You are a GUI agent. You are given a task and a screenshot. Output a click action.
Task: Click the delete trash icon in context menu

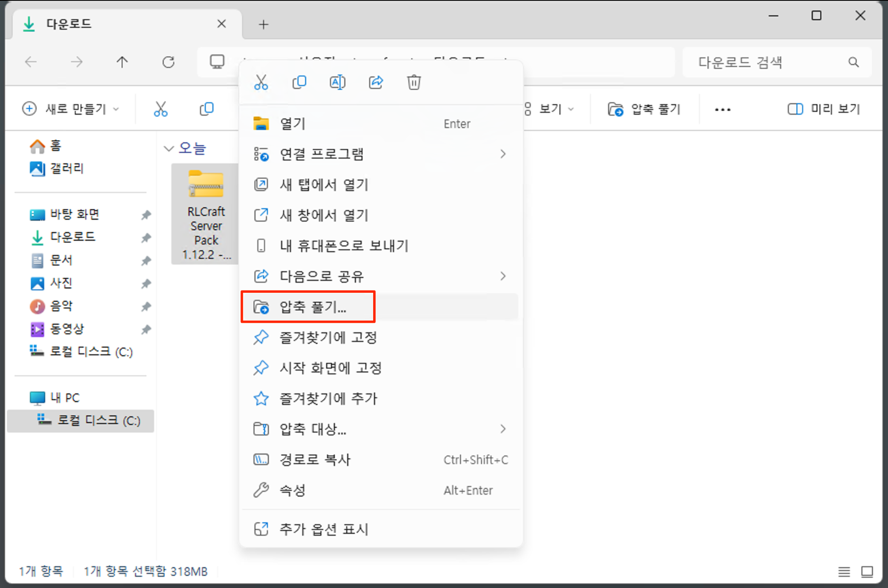(414, 82)
